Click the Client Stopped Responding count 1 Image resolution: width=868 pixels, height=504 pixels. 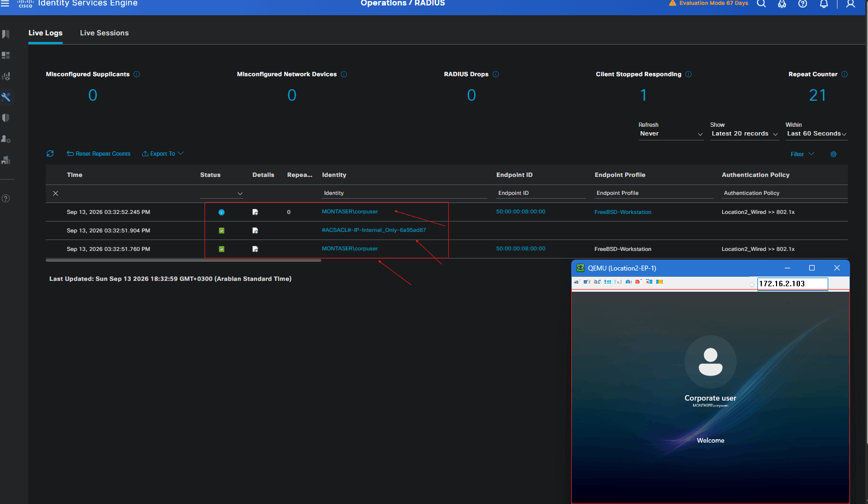(x=644, y=96)
